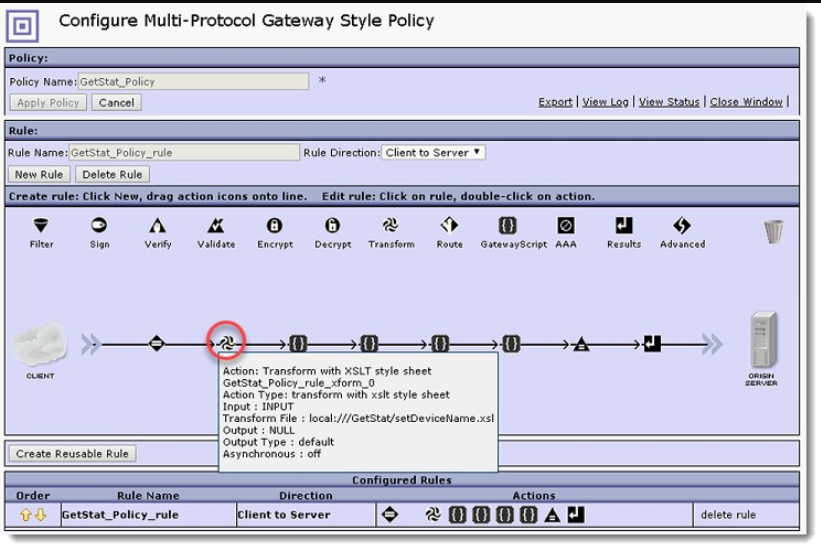Open the View Log link
821x546 pixels.
tap(605, 102)
